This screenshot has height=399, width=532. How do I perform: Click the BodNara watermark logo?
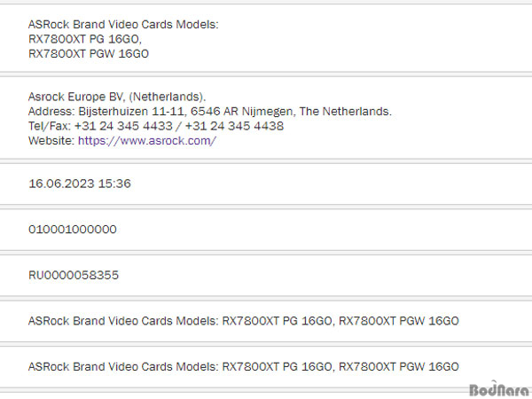click(498, 389)
